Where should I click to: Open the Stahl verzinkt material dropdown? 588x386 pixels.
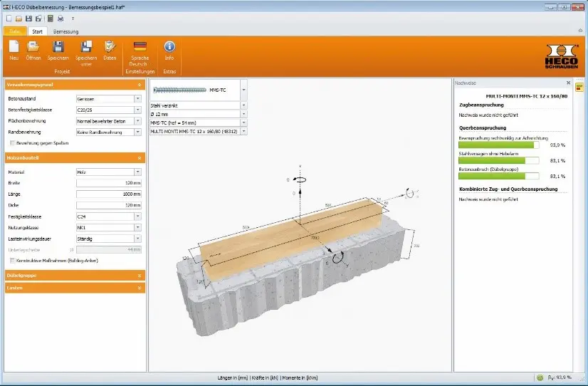pyautogui.click(x=243, y=105)
